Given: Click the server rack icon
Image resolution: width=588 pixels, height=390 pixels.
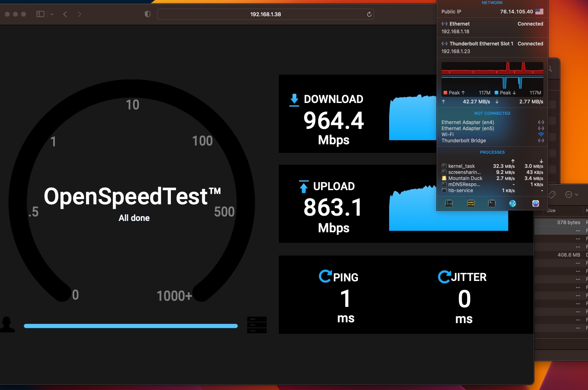Looking at the screenshot, I should pyautogui.click(x=257, y=325).
